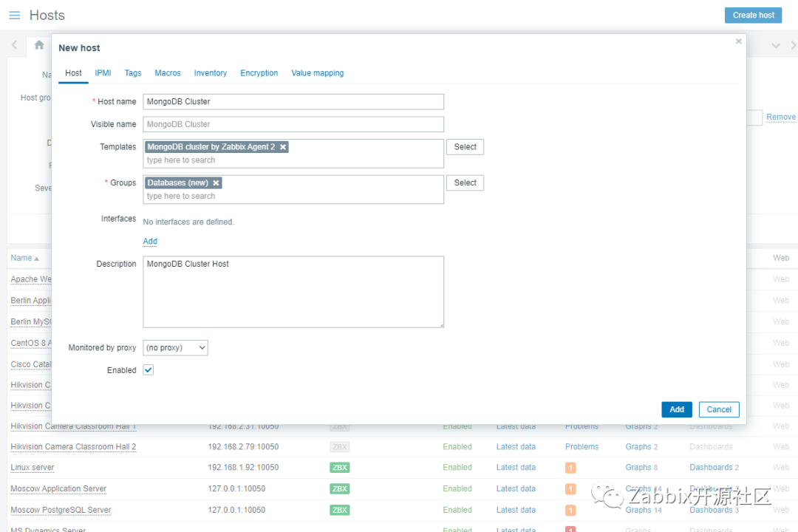Click the Add link under Interfaces

tap(150, 242)
